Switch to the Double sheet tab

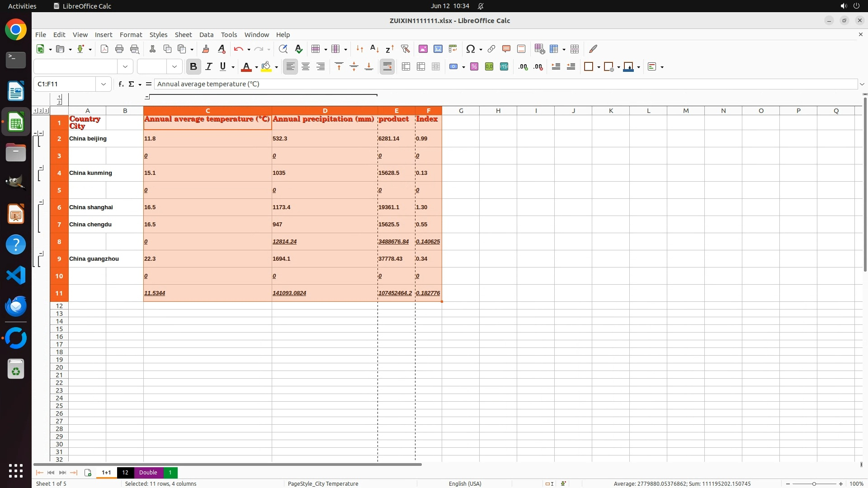tap(148, 472)
